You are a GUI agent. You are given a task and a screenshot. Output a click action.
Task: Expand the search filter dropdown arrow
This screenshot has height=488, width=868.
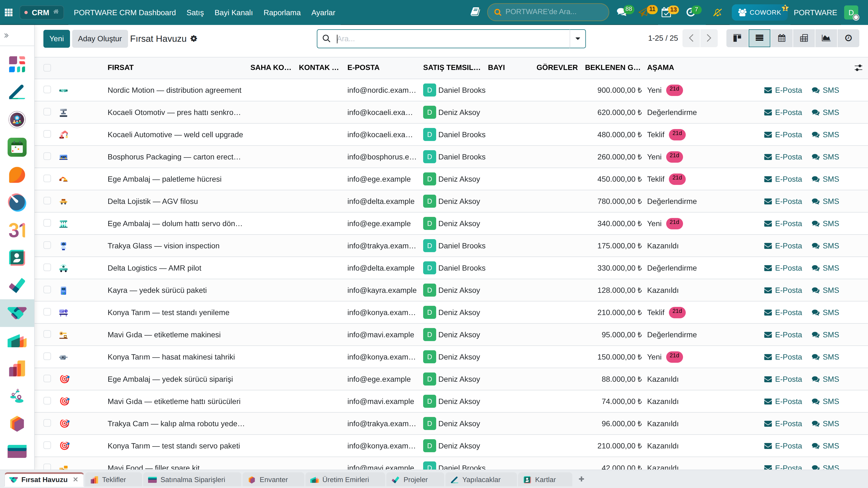(577, 39)
